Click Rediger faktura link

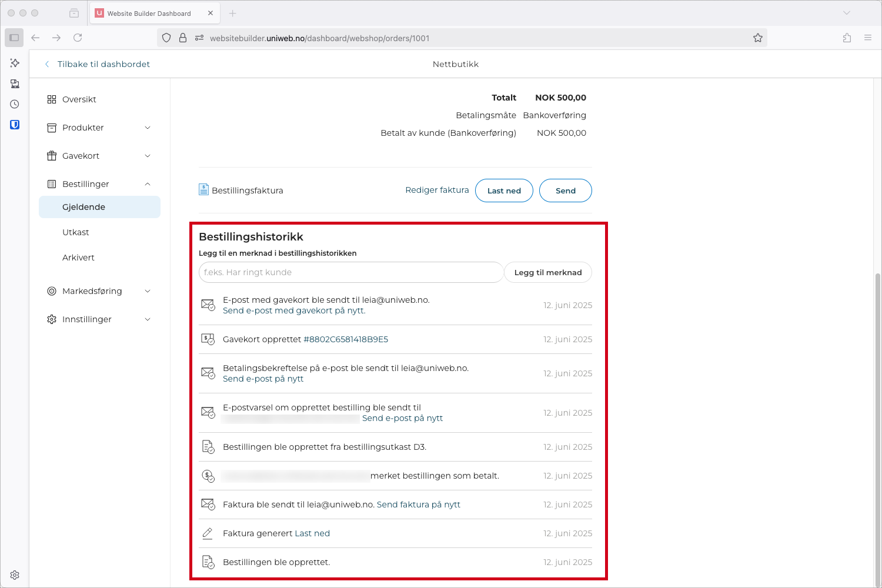[437, 190]
